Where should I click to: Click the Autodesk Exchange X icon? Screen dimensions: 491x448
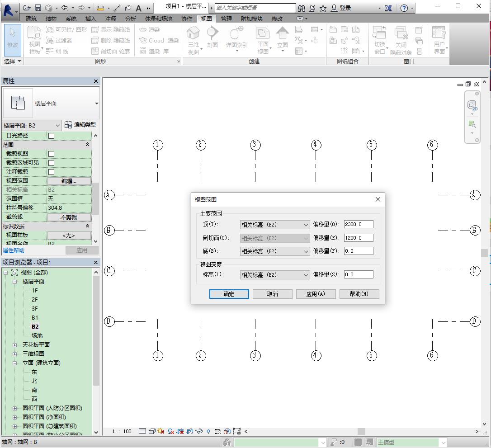click(x=388, y=8)
